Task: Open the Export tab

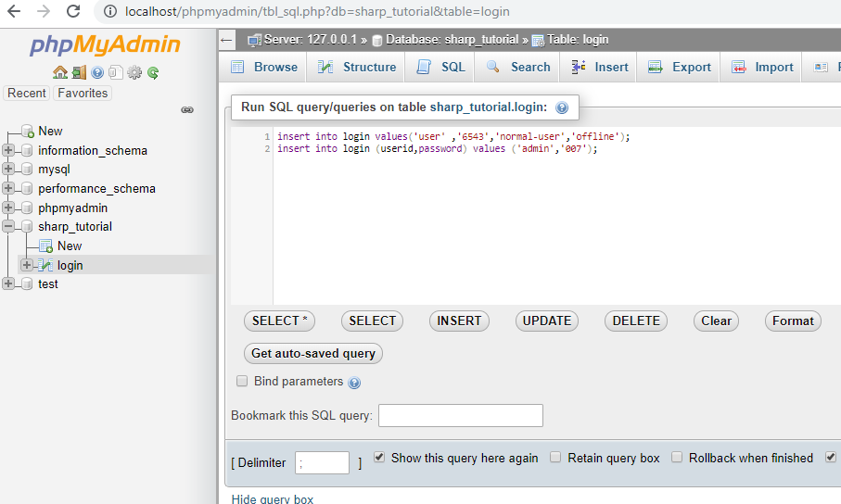Action: coord(679,67)
